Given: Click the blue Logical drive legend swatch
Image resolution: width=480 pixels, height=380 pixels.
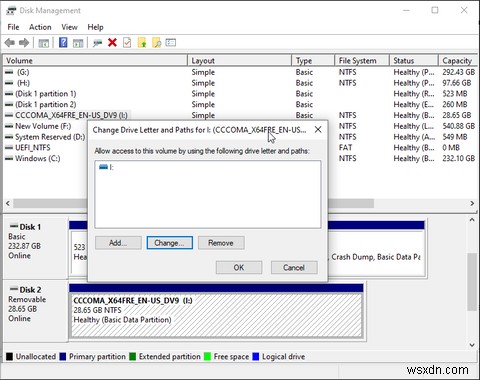Looking at the screenshot, I should pyautogui.click(x=256, y=357).
